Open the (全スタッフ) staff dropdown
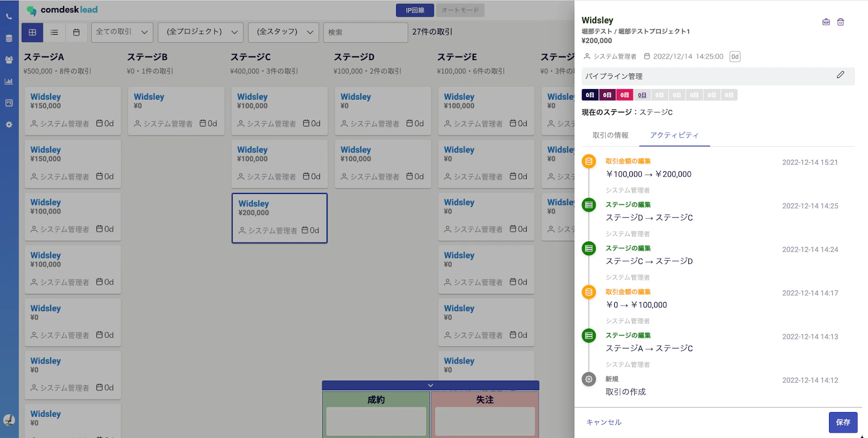The width and height of the screenshot is (868, 438). pos(283,33)
